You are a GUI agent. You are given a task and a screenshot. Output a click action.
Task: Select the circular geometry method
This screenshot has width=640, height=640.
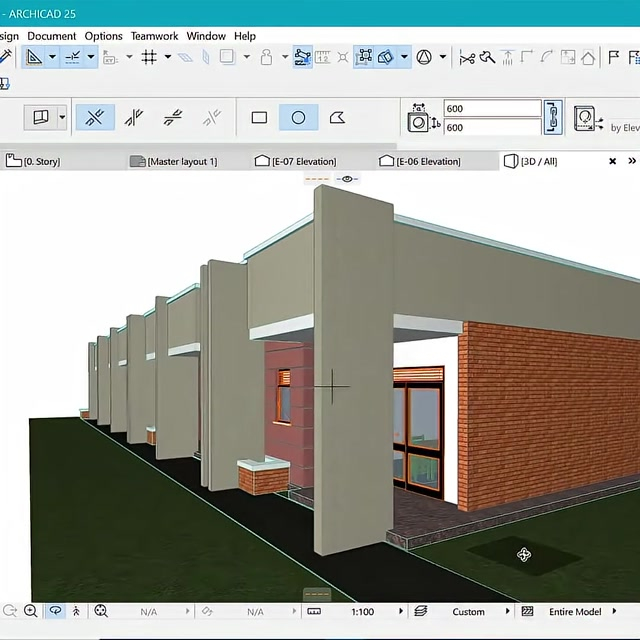(x=298, y=118)
